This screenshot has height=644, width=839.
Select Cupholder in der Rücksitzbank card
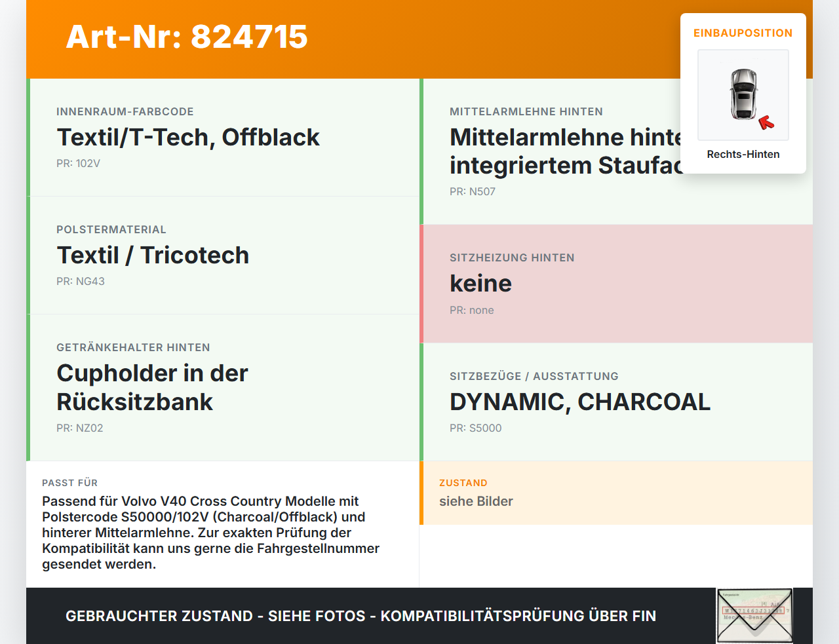[x=223, y=388]
